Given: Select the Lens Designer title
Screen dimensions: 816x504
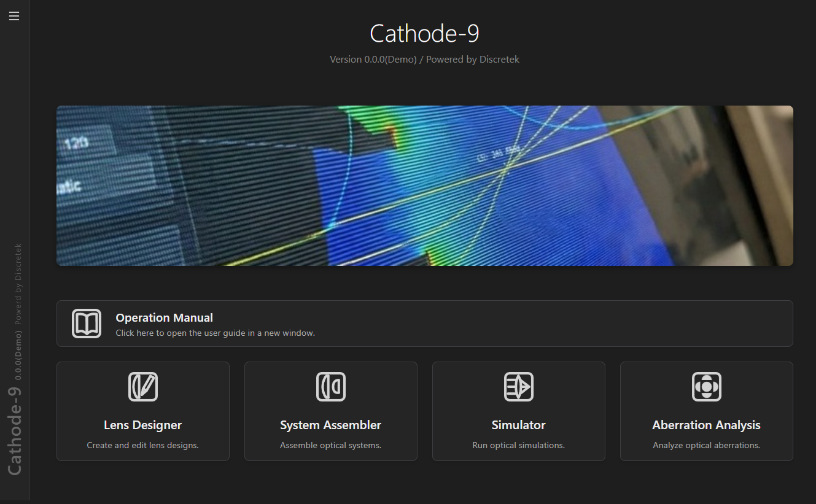Looking at the screenshot, I should [143, 425].
